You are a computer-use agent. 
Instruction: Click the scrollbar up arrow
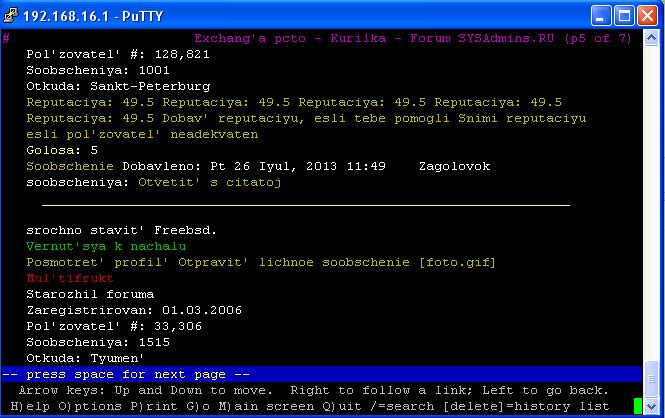(651, 38)
